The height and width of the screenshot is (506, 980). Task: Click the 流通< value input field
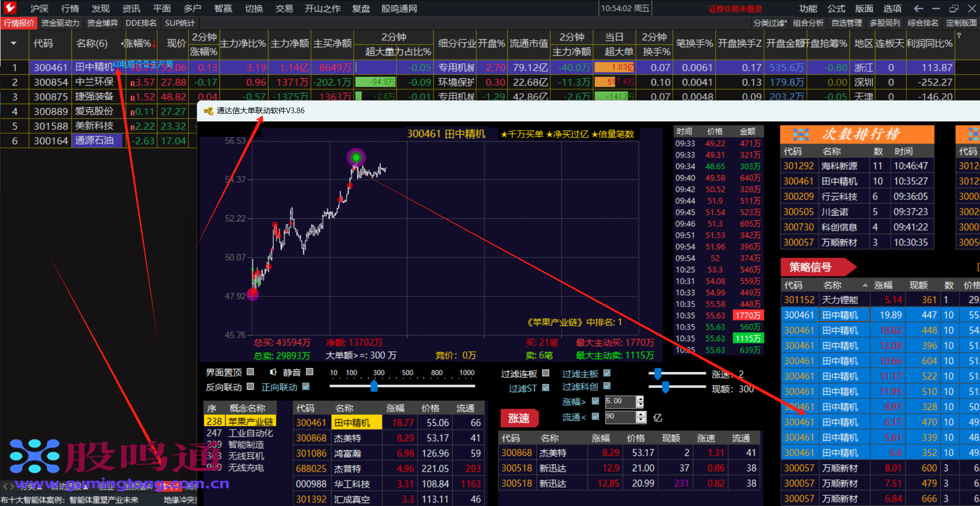click(x=620, y=417)
